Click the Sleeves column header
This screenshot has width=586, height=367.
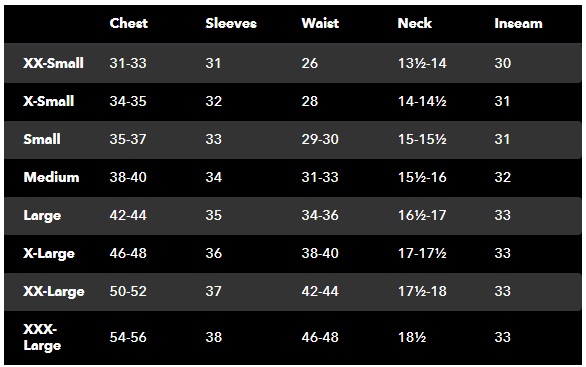pos(231,23)
